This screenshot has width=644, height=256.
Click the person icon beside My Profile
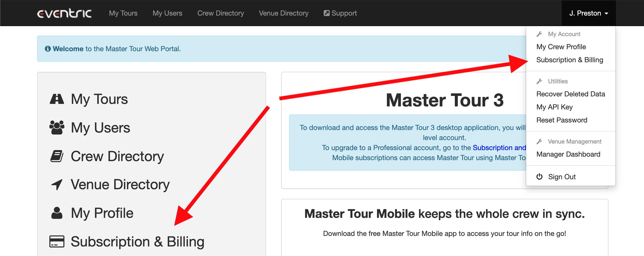tap(57, 213)
